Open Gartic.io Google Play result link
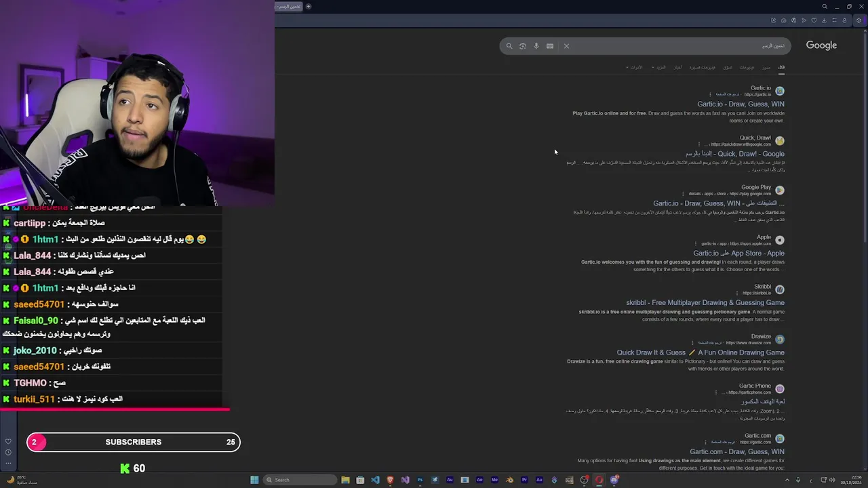 (x=719, y=203)
